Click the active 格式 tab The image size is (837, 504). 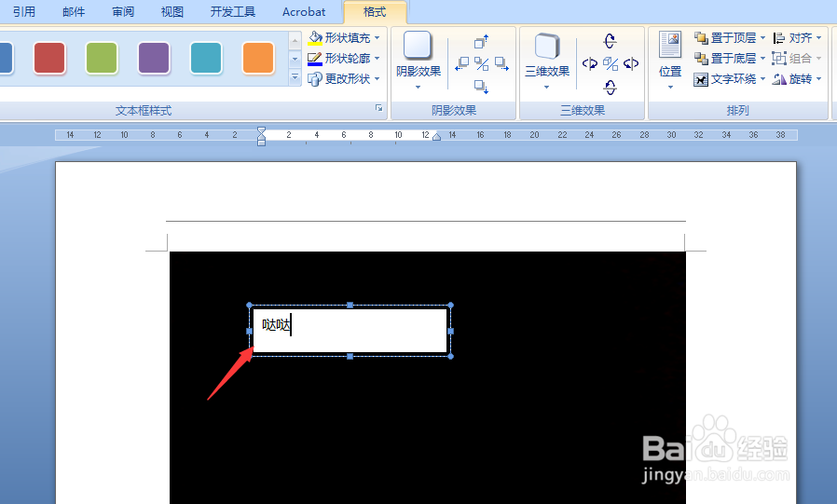tap(375, 12)
